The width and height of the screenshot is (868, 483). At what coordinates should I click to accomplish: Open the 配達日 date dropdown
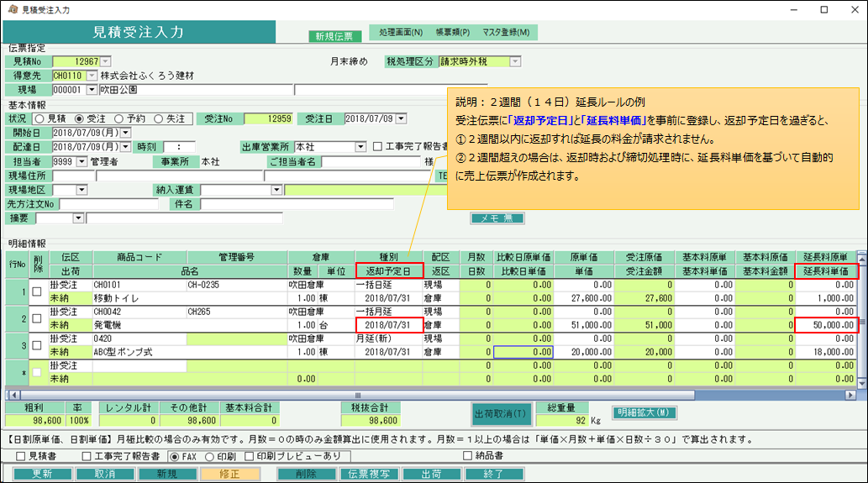point(126,147)
